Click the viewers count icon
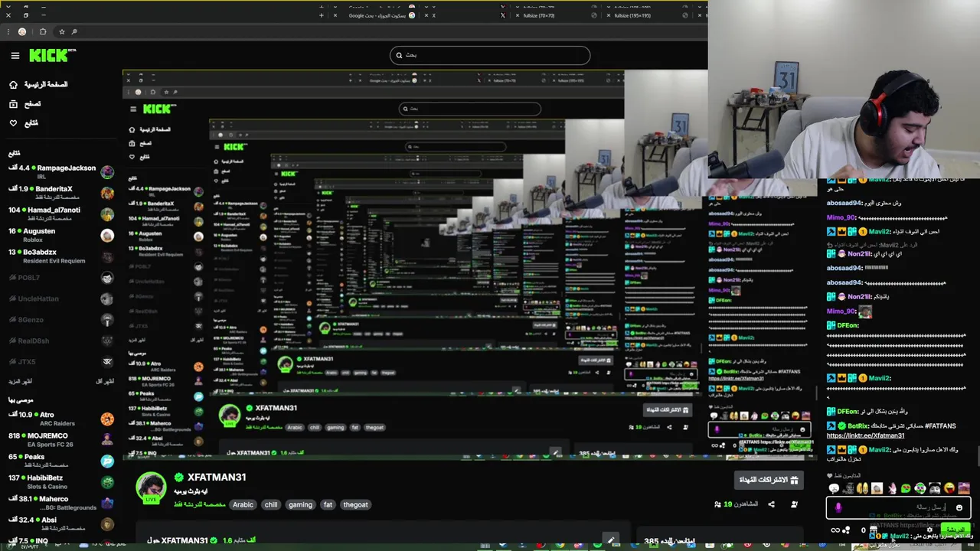 coord(717,504)
